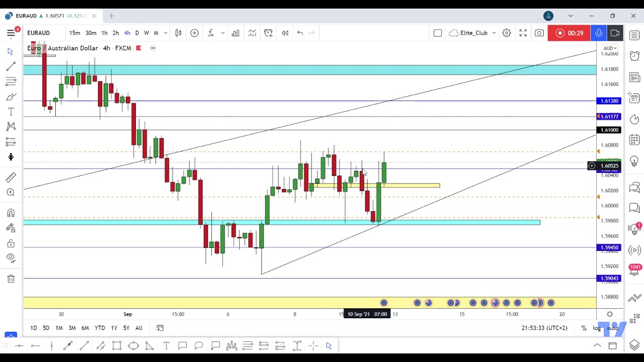This screenshot has width=644, height=362.
Task: Open the indicator templates bar-chart icon
Action: coord(235,33)
